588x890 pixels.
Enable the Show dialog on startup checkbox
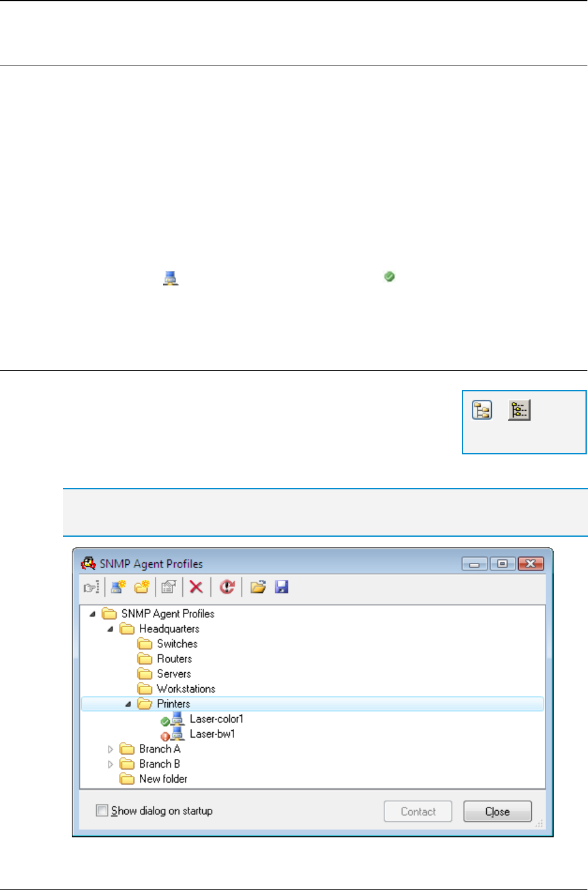pyautogui.click(x=102, y=811)
